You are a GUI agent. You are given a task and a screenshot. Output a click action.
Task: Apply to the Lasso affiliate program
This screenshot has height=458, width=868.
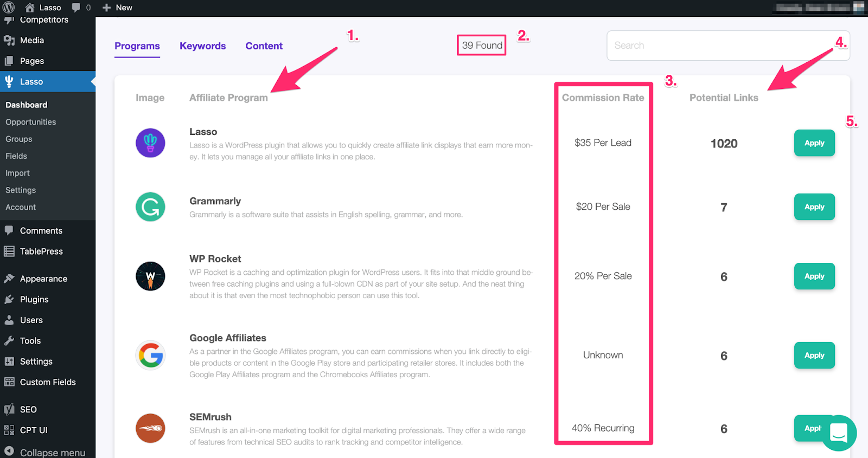[814, 143]
